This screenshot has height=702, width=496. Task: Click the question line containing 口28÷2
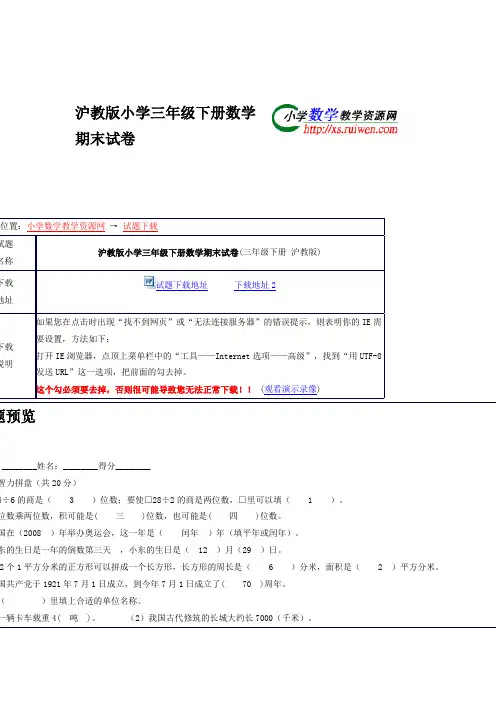pos(171,500)
